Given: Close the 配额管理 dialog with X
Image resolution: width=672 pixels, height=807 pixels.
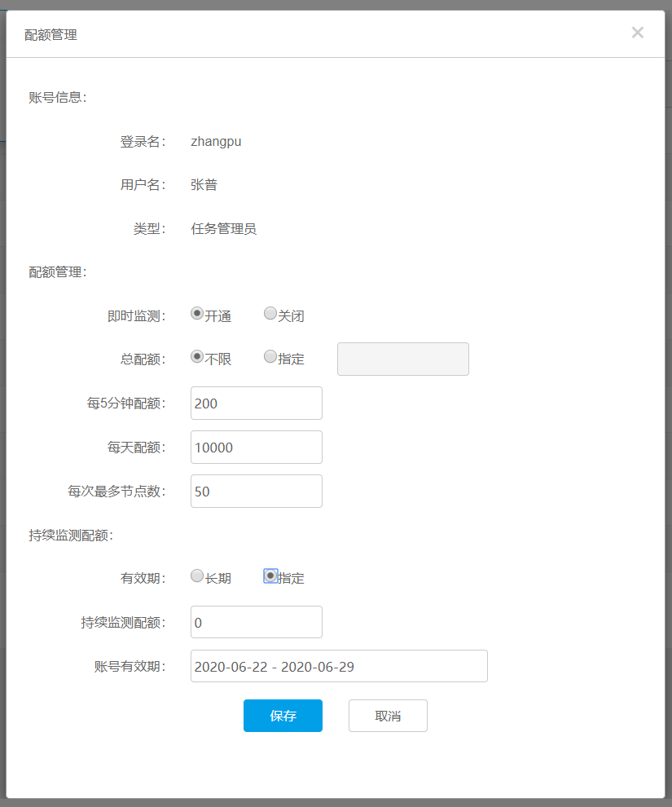Looking at the screenshot, I should coord(637,33).
